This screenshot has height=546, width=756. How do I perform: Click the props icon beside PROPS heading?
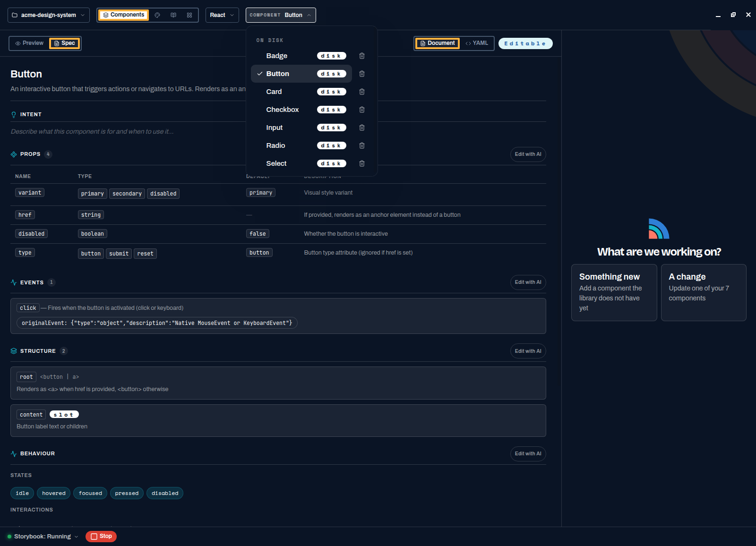[x=14, y=154]
